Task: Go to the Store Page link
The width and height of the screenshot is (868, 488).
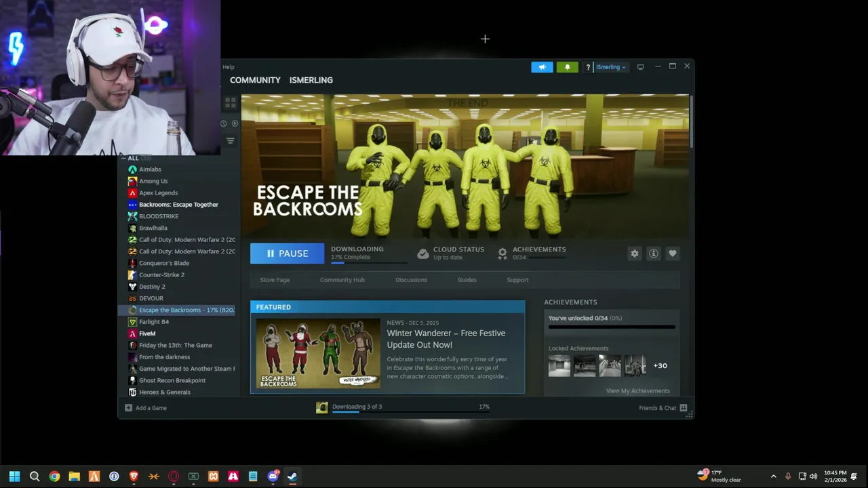Action: tap(275, 280)
